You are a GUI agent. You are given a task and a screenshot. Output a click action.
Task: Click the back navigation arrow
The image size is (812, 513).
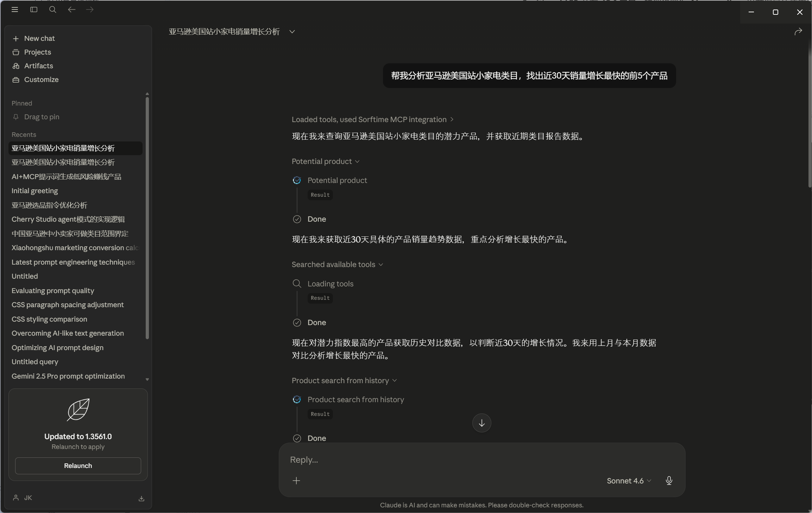point(71,9)
